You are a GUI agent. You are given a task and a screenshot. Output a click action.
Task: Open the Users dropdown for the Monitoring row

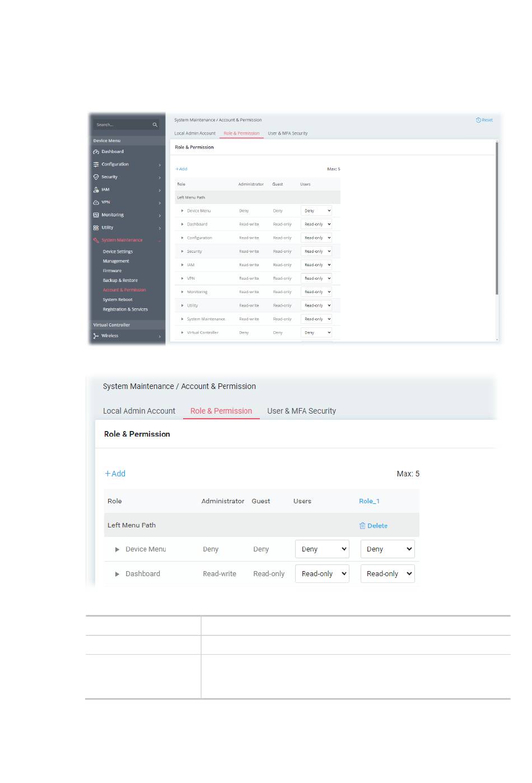coord(316,292)
